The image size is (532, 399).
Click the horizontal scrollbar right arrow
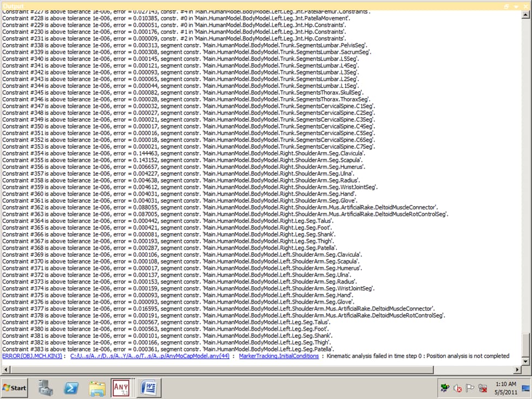(x=518, y=370)
